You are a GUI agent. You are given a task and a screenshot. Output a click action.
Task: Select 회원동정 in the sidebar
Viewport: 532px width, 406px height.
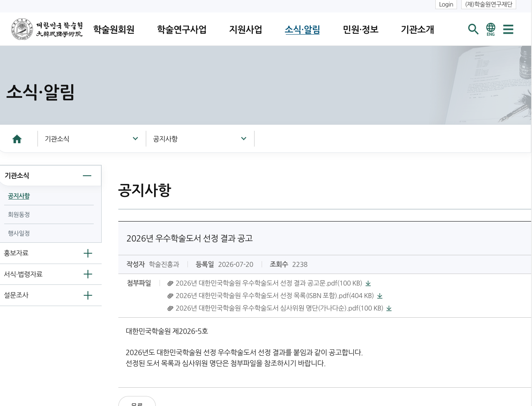(19, 214)
